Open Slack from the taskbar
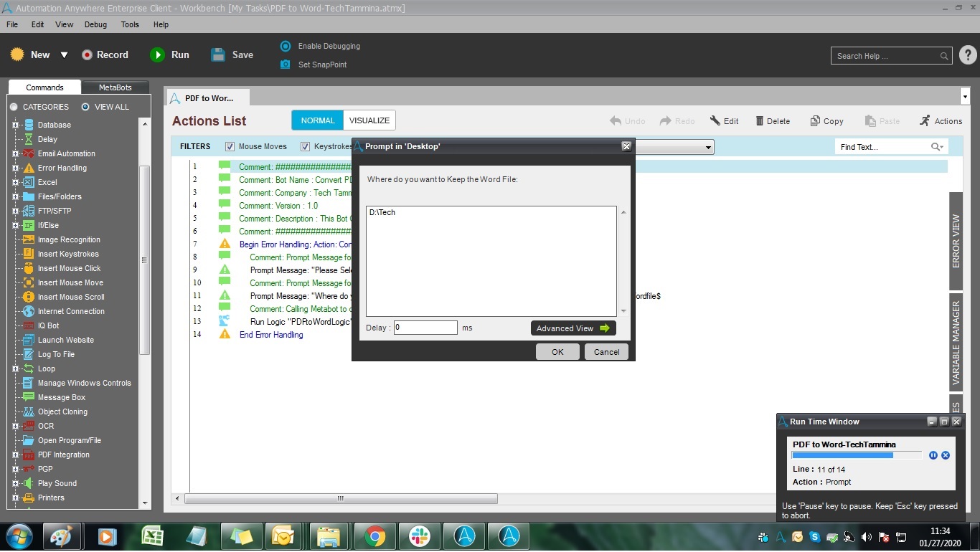The height and width of the screenshot is (552, 980). click(x=419, y=536)
